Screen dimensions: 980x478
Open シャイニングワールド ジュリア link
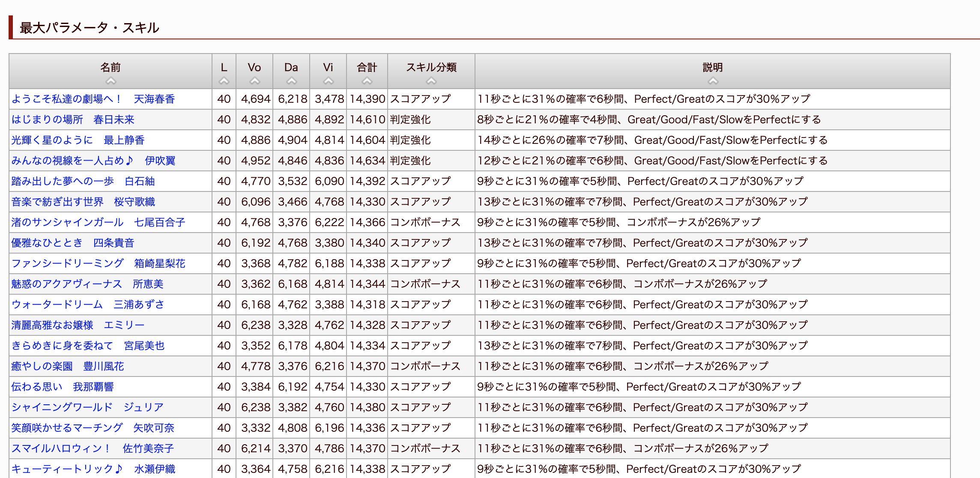click(x=87, y=407)
